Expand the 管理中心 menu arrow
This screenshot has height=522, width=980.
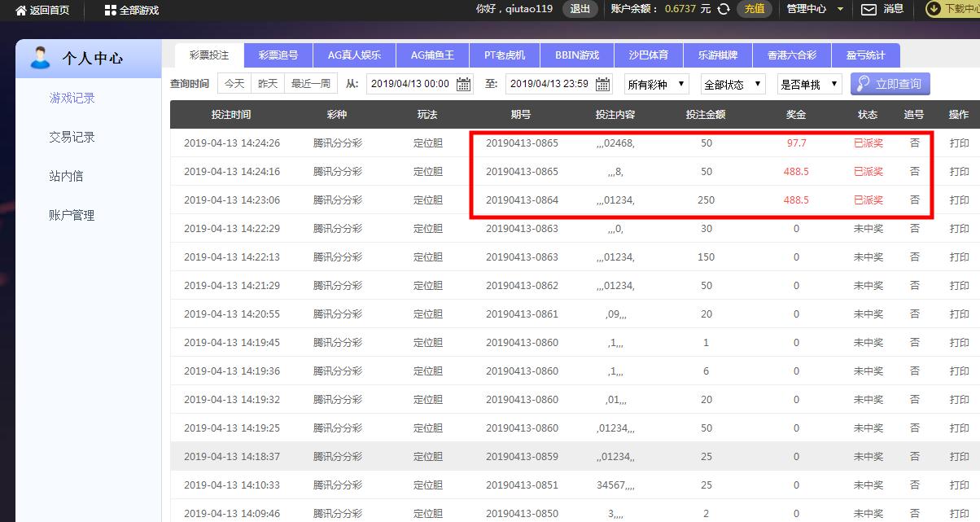[x=840, y=10]
